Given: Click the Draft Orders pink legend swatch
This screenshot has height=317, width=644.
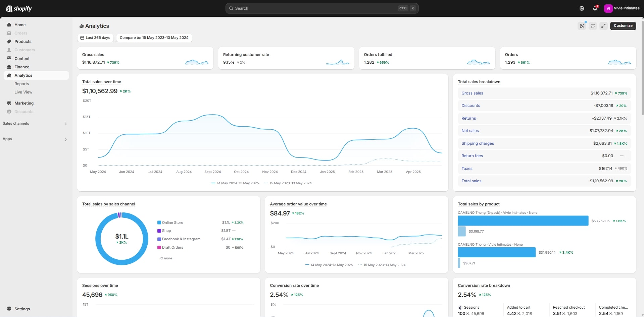Looking at the screenshot, I should click(x=159, y=248).
